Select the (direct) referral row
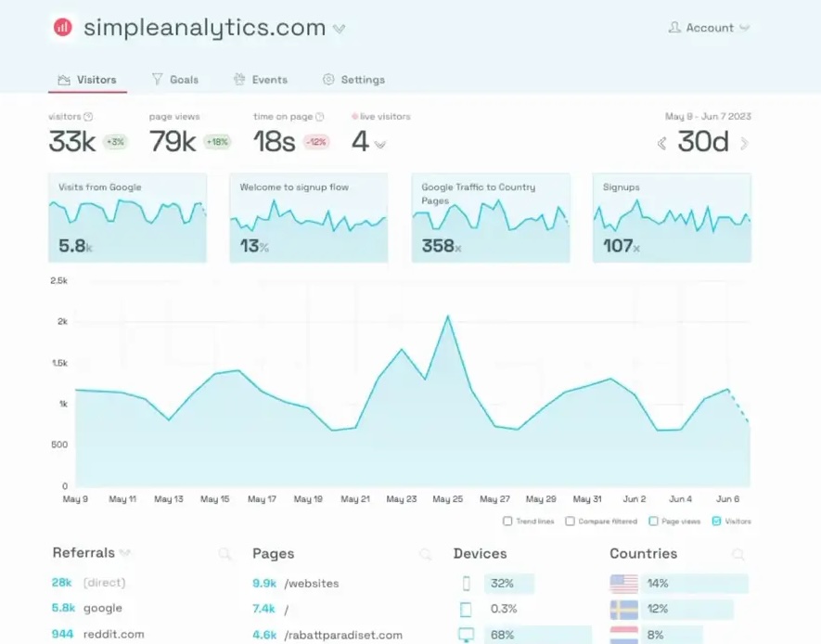Viewport: 821px width, 644px height. click(x=88, y=583)
